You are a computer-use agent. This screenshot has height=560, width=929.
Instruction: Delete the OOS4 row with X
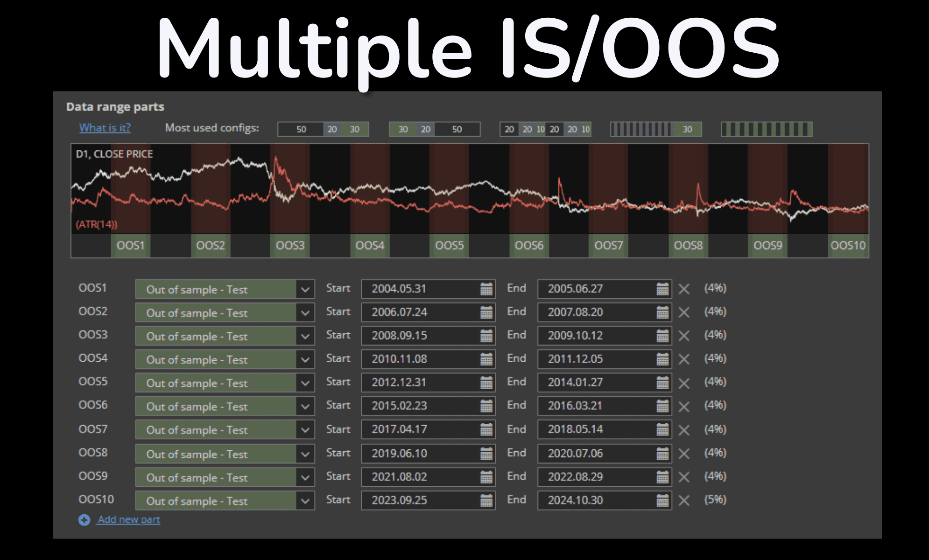coord(684,359)
